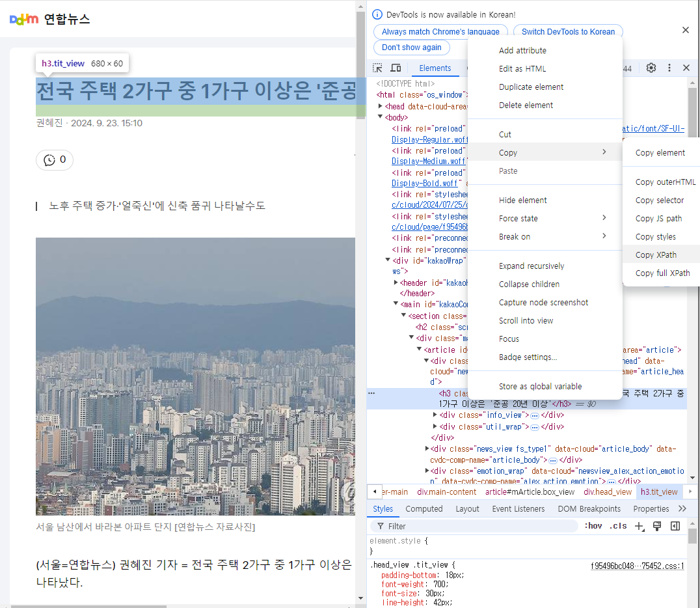Collapse the kakaoWrap div node

[388, 260]
